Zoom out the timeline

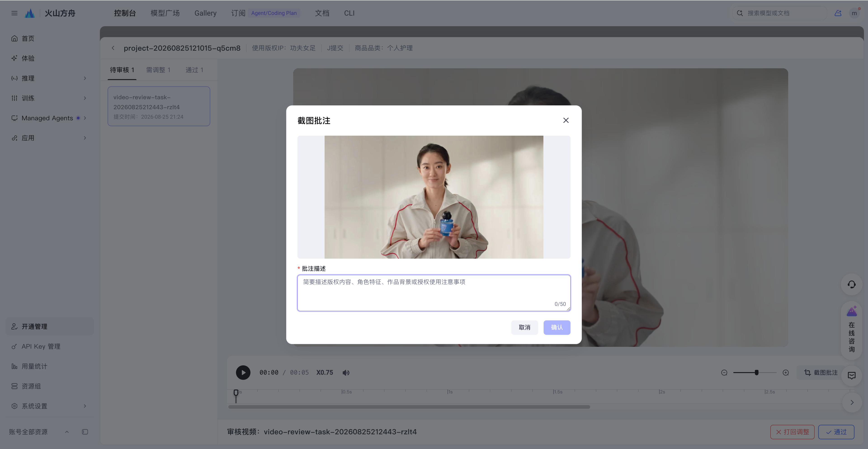coord(724,373)
